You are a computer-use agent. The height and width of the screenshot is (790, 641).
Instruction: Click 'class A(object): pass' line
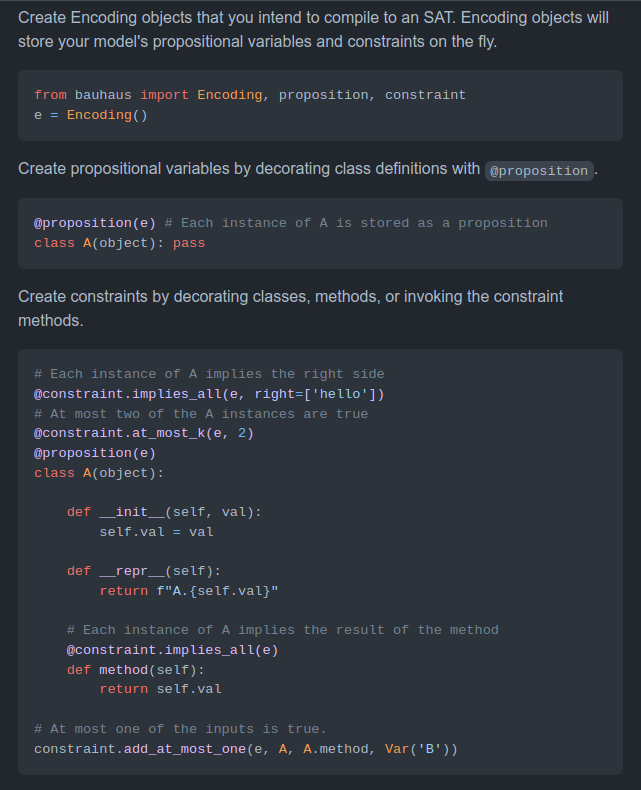119,243
